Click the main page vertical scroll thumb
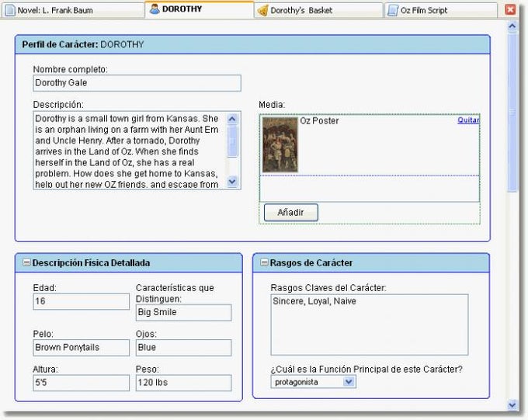This screenshot has height=420, width=528. point(512,113)
